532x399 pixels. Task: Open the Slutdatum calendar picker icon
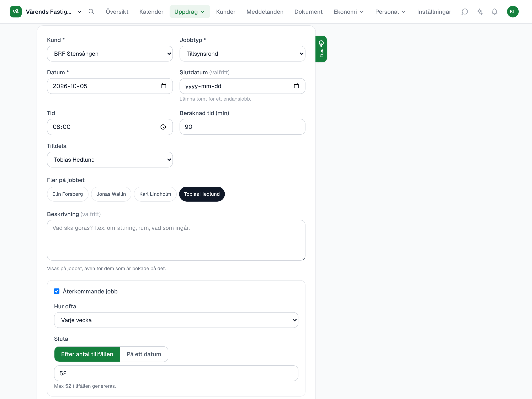296,86
